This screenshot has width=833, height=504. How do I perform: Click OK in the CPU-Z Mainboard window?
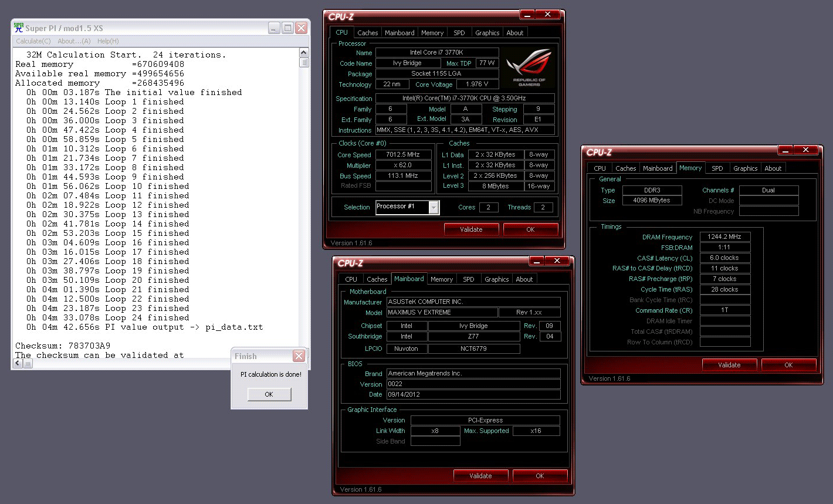[x=540, y=476]
